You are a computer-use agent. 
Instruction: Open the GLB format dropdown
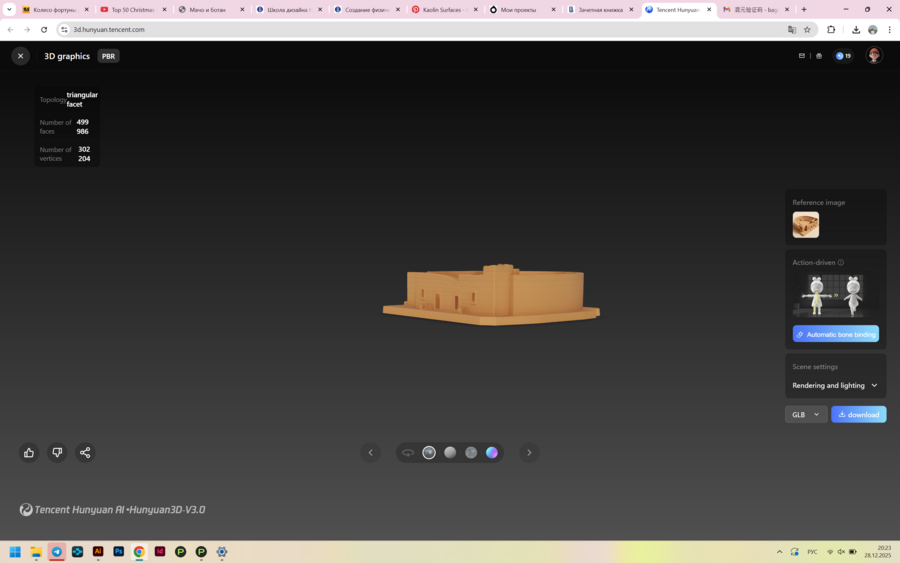point(805,414)
